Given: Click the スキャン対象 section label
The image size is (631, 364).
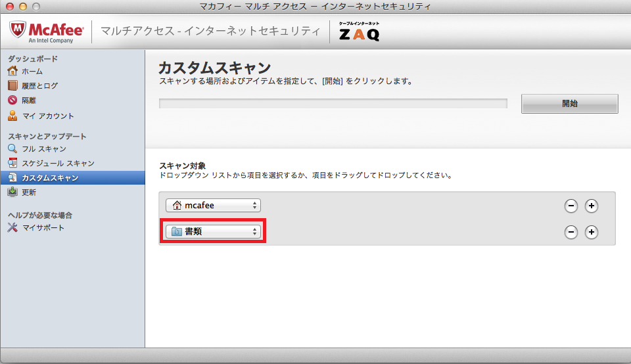Looking at the screenshot, I should (x=183, y=166).
